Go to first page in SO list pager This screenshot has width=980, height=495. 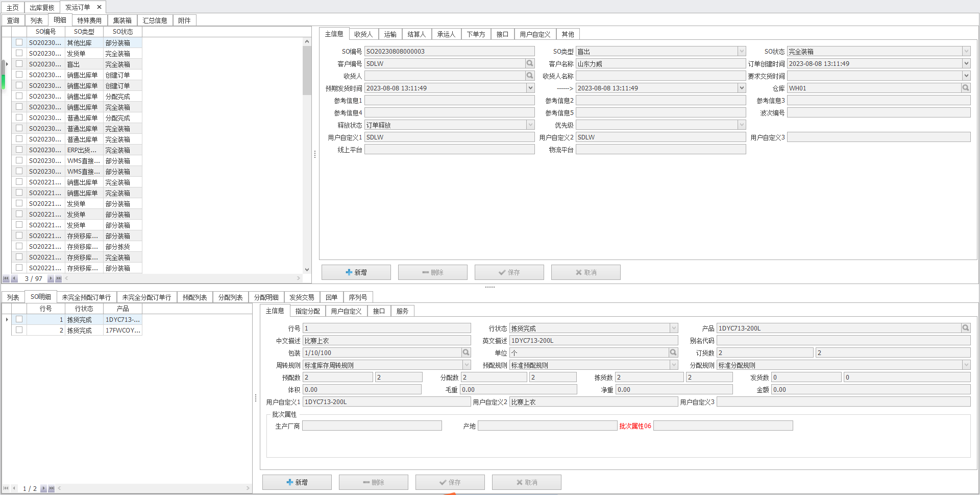[x=6, y=278]
